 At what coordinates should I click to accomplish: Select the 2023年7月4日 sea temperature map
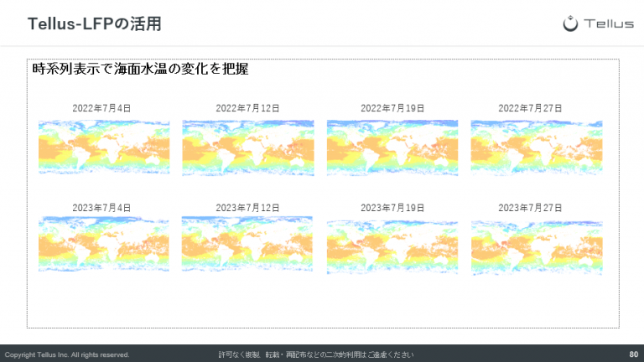104,244
